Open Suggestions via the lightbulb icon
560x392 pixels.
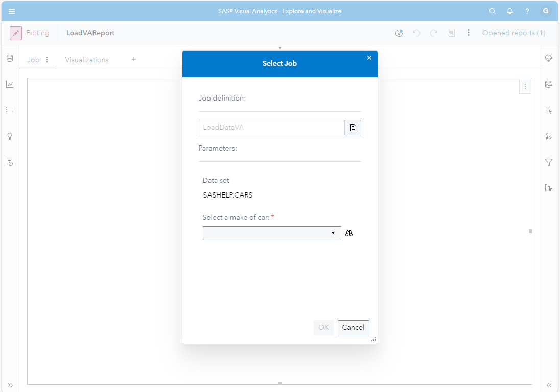coord(9,136)
